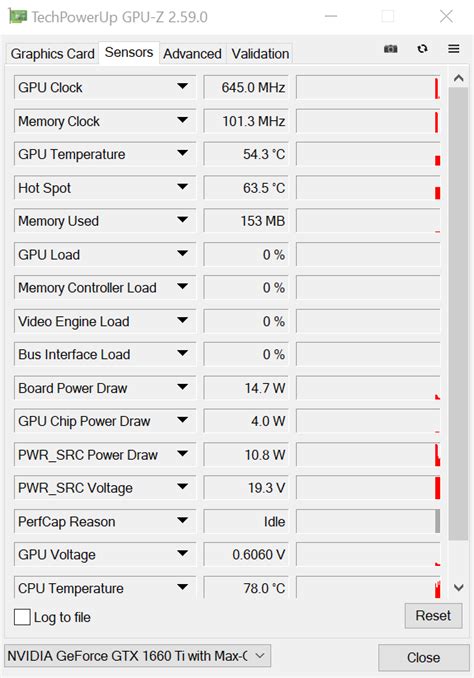
Task: Click the Reset button
Action: tap(433, 615)
